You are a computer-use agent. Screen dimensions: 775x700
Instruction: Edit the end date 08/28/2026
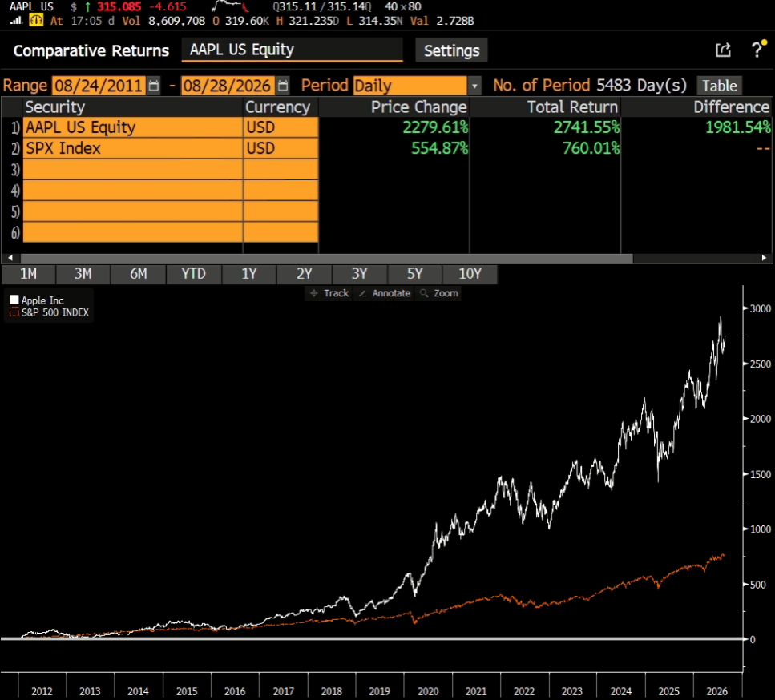pyautogui.click(x=228, y=86)
